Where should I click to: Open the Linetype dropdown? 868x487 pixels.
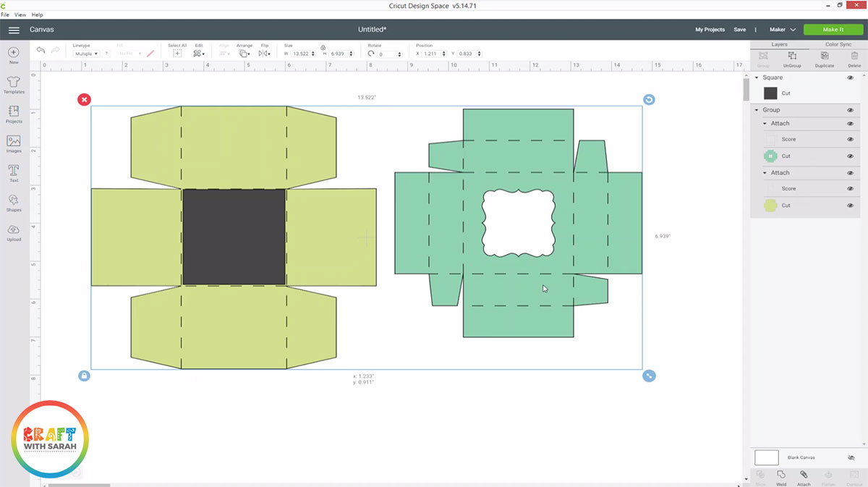tap(86, 54)
